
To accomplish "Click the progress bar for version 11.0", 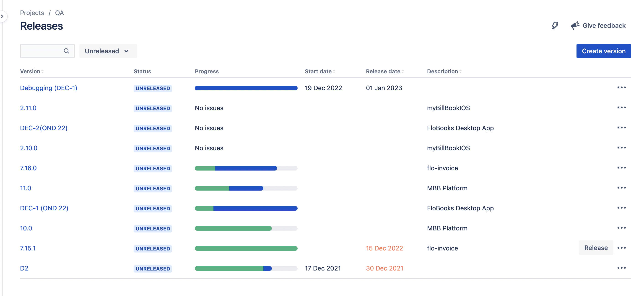I will click(x=246, y=188).
